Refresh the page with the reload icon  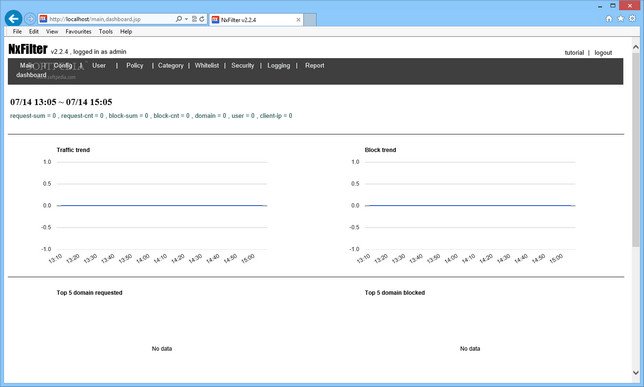202,19
